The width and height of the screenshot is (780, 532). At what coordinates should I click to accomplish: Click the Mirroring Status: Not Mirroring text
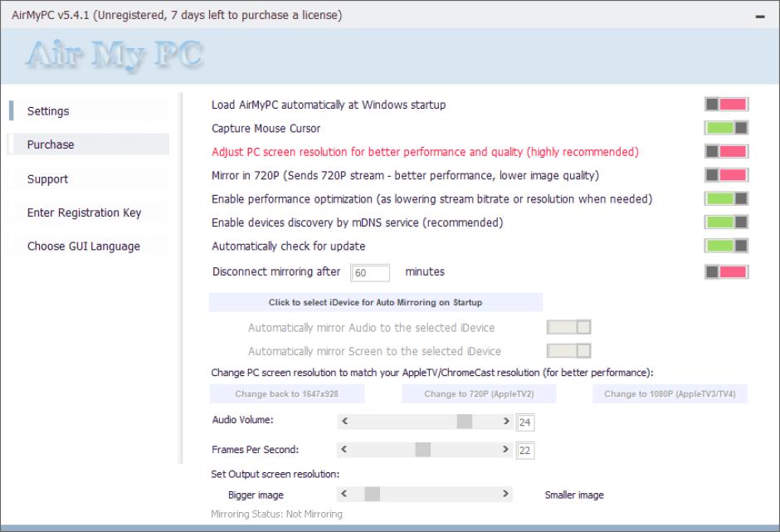click(276, 514)
